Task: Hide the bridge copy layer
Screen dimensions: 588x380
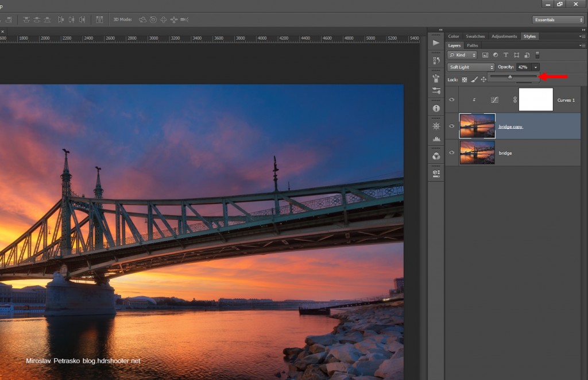Action: tap(452, 126)
